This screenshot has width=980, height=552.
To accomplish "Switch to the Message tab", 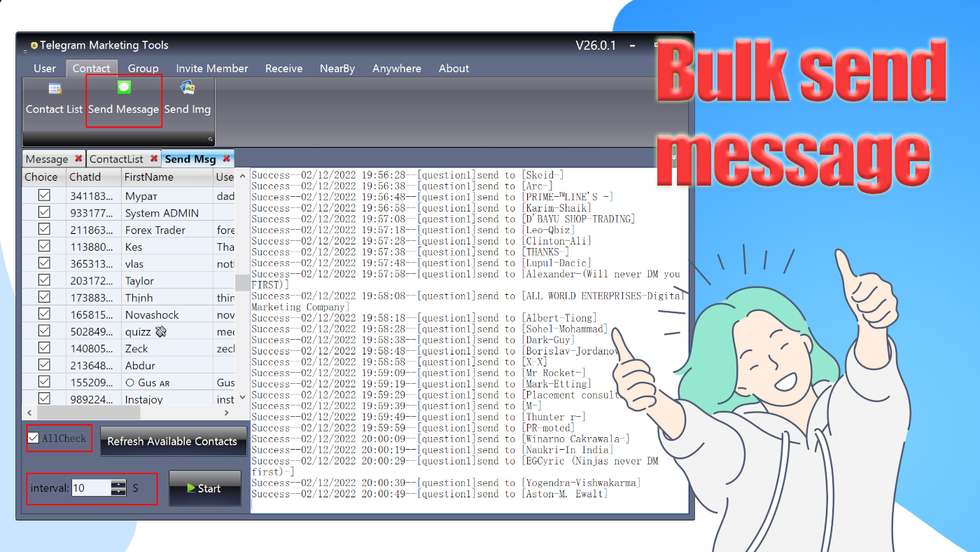I will tap(48, 159).
